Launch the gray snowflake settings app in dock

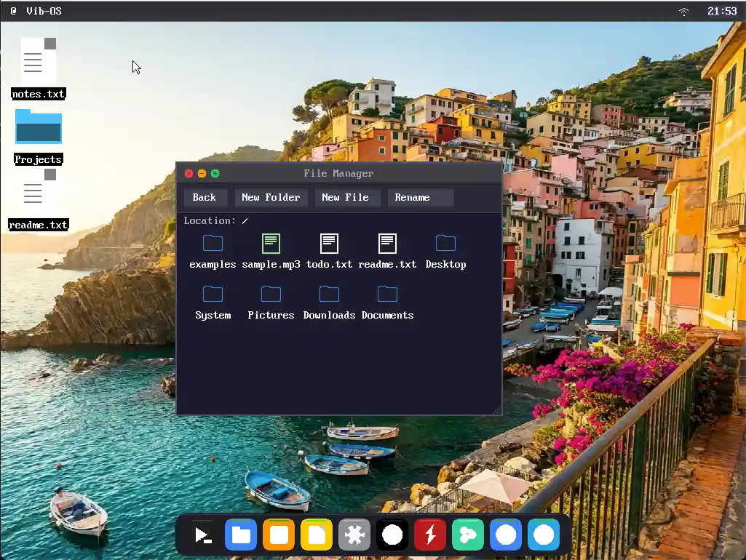click(x=354, y=535)
